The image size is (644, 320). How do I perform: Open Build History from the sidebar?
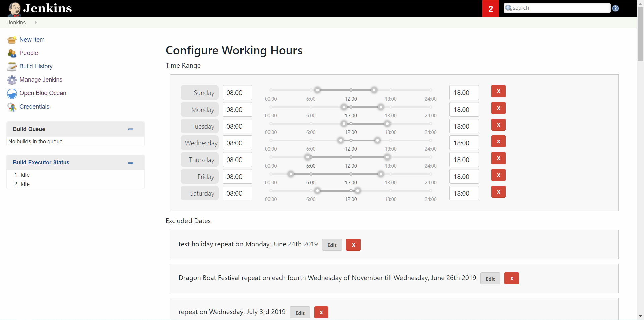pyautogui.click(x=36, y=66)
